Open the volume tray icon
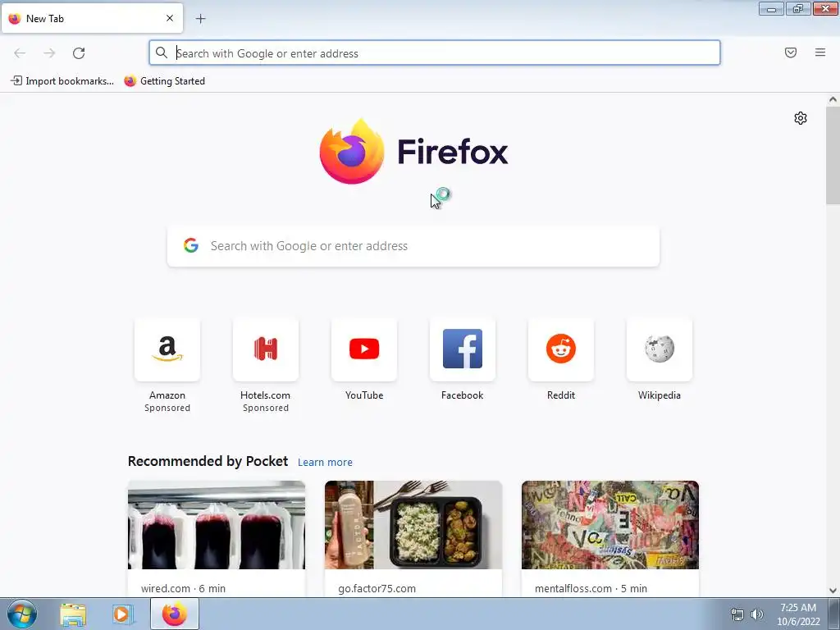 point(757,614)
